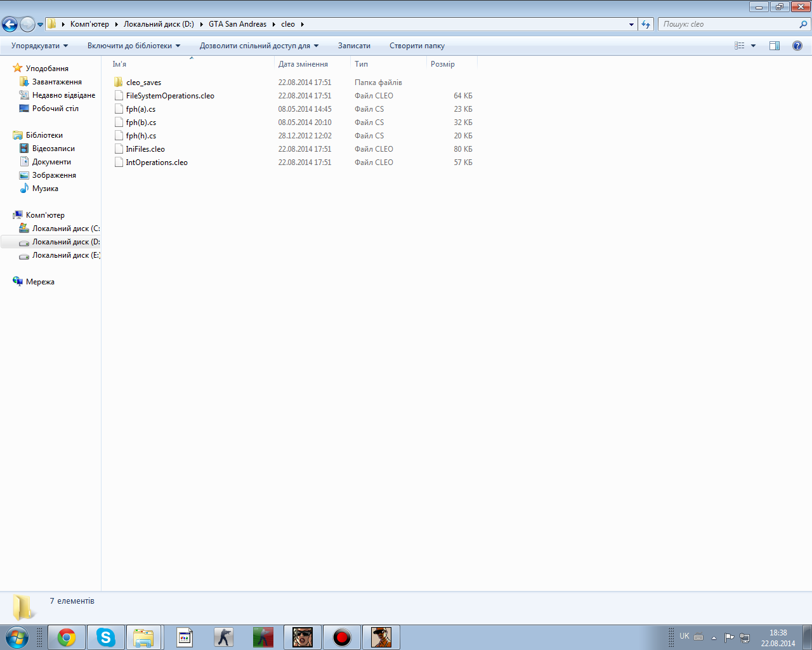The height and width of the screenshot is (650, 812).
Task: Click Створити папку button
Action: pyautogui.click(x=417, y=46)
